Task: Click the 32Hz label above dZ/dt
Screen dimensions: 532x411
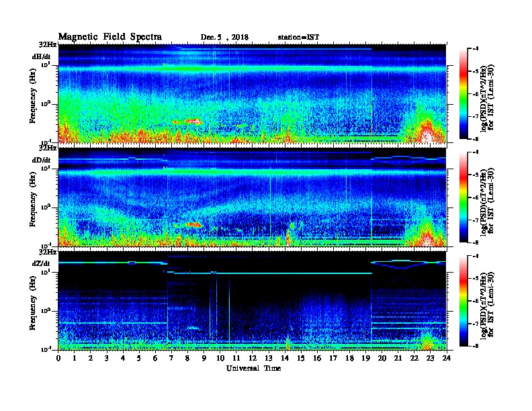Action: 48,252
